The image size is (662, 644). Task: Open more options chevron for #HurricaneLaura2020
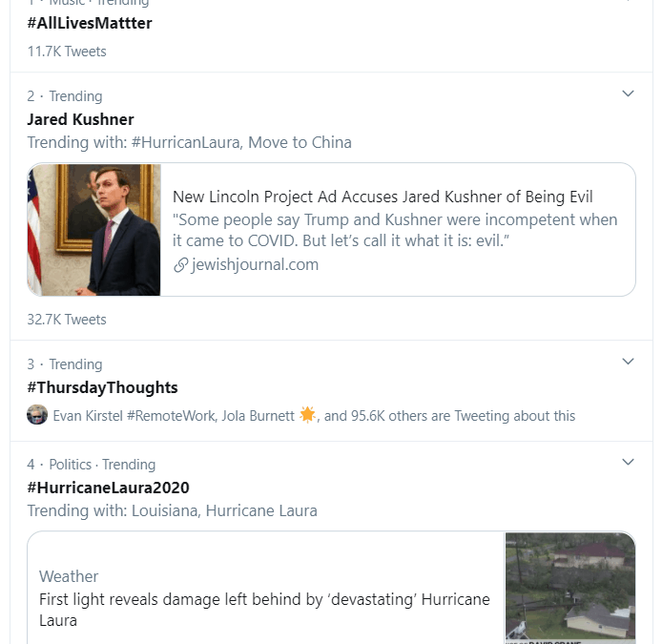pyautogui.click(x=628, y=462)
